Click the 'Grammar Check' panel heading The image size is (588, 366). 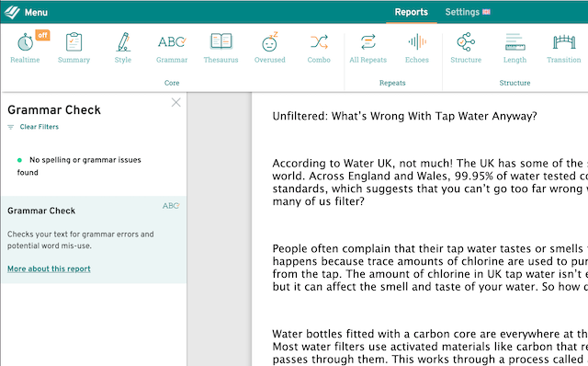tap(54, 110)
